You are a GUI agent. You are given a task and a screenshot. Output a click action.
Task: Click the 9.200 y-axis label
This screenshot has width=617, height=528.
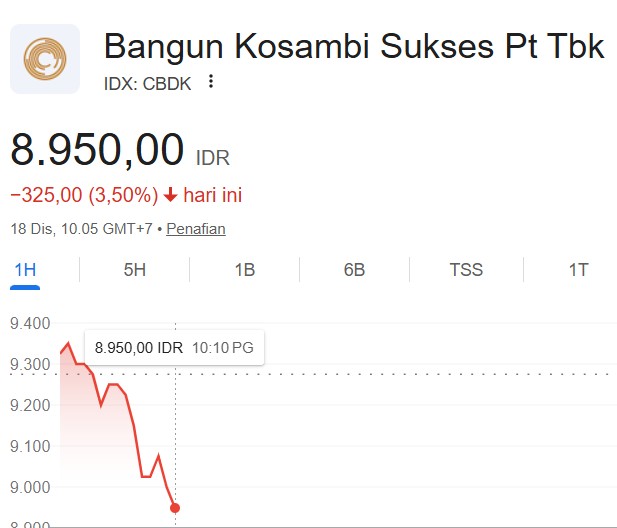(x=29, y=405)
